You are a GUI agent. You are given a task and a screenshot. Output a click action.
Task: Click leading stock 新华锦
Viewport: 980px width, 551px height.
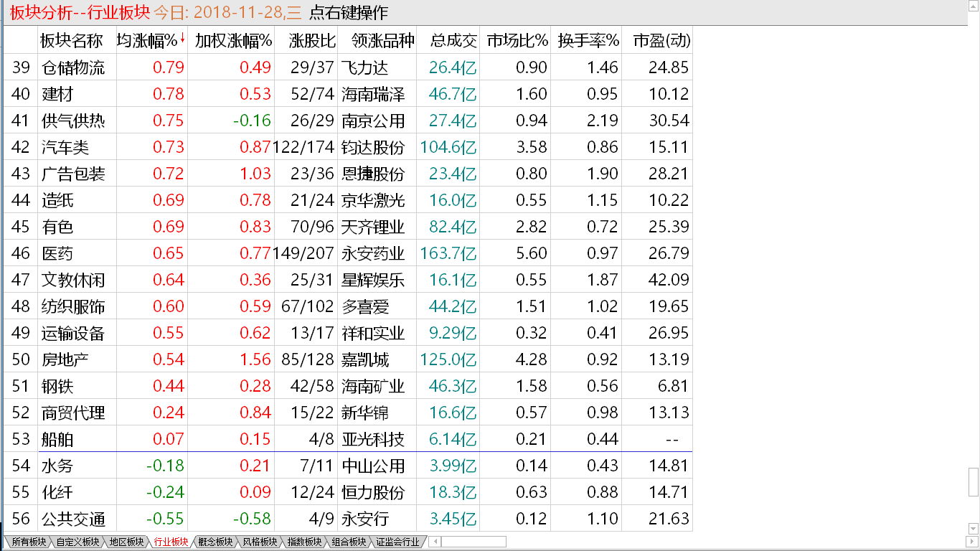tap(364, 413)
